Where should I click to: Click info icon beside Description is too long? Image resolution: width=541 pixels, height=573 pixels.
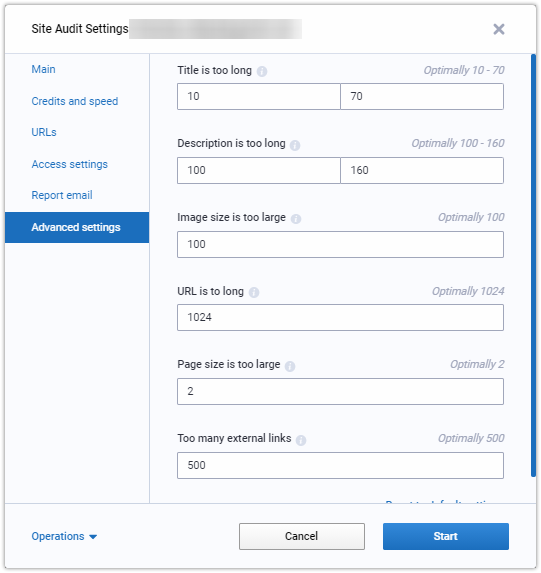pyautogui.click(x=295, y=145)
